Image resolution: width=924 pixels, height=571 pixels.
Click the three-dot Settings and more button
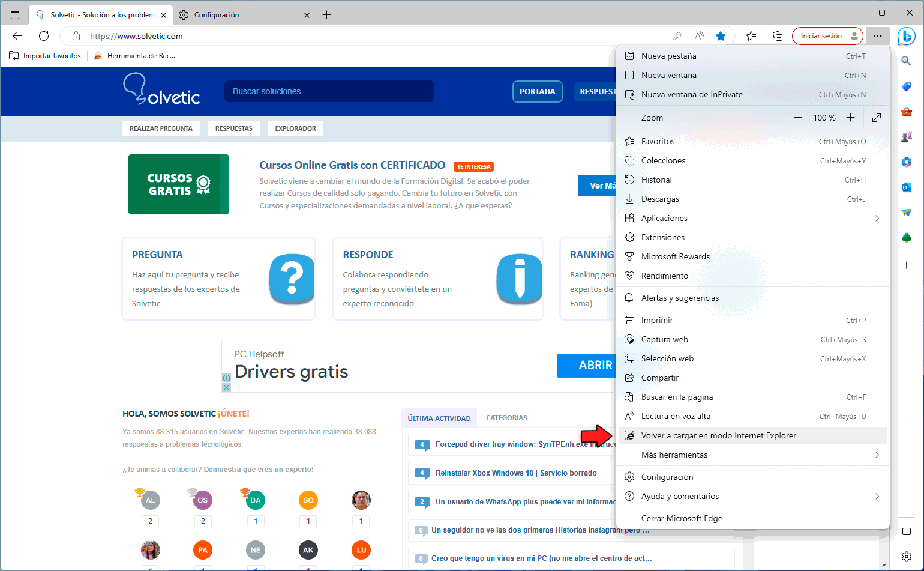pos(878,36)
